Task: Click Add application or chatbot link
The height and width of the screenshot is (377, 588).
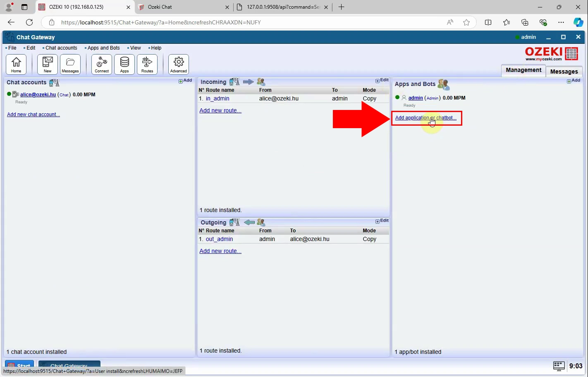Action: pos(426,118)
